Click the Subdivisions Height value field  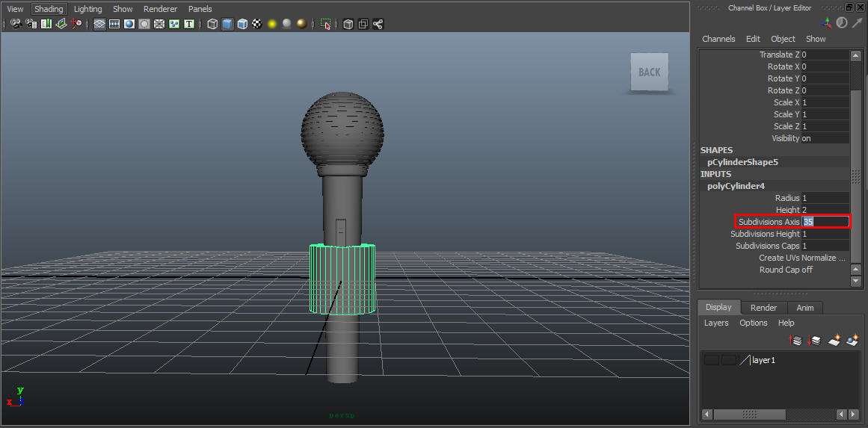[x=825, y=234]
